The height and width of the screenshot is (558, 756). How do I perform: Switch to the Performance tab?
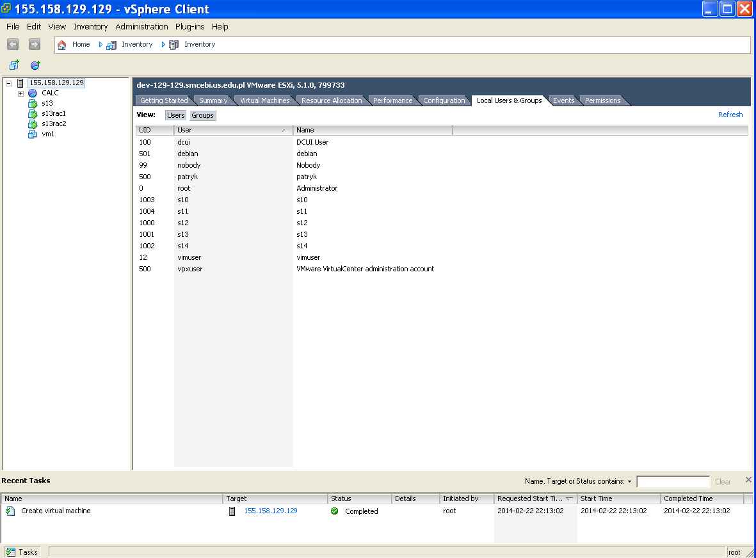pyautogui.click(x=393, y=100)
